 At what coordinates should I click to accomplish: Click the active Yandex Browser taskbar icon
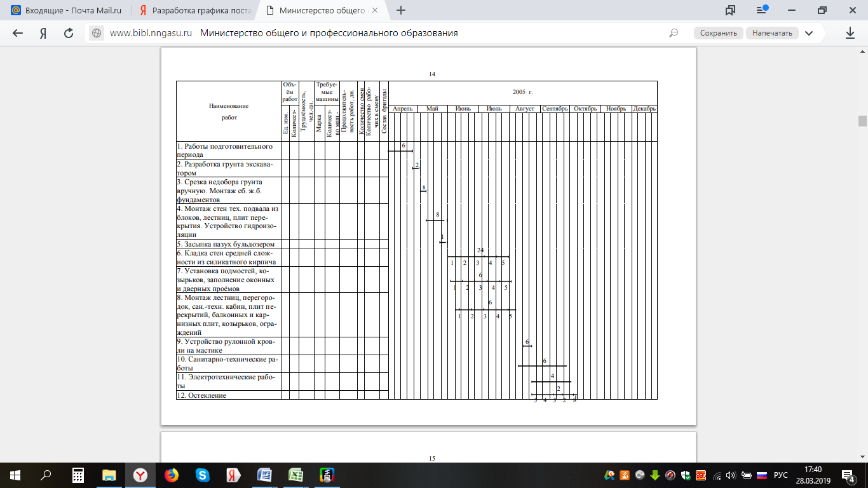[140, 475]
